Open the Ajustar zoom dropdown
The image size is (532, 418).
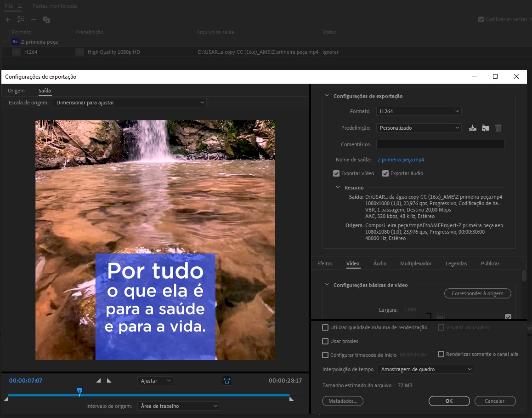click(155, 381)
